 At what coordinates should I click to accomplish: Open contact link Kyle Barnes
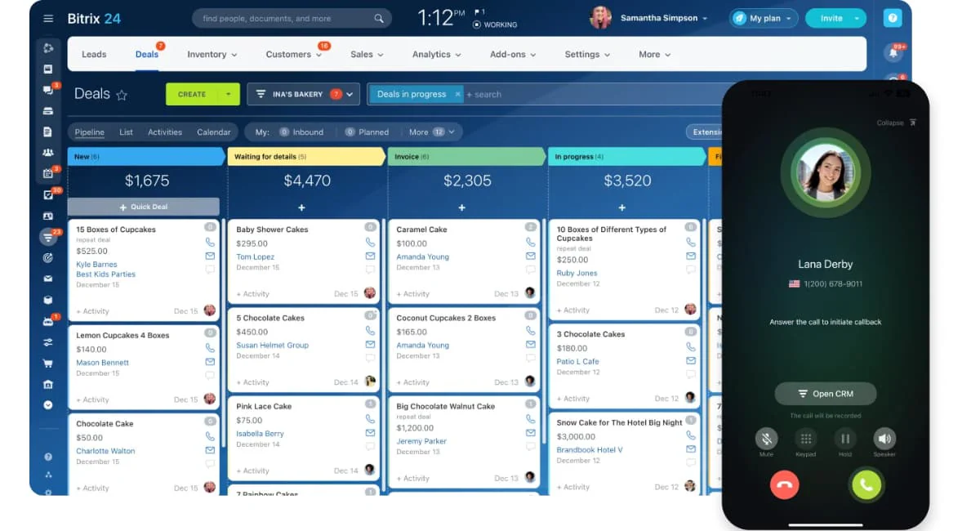pos(96,265)
